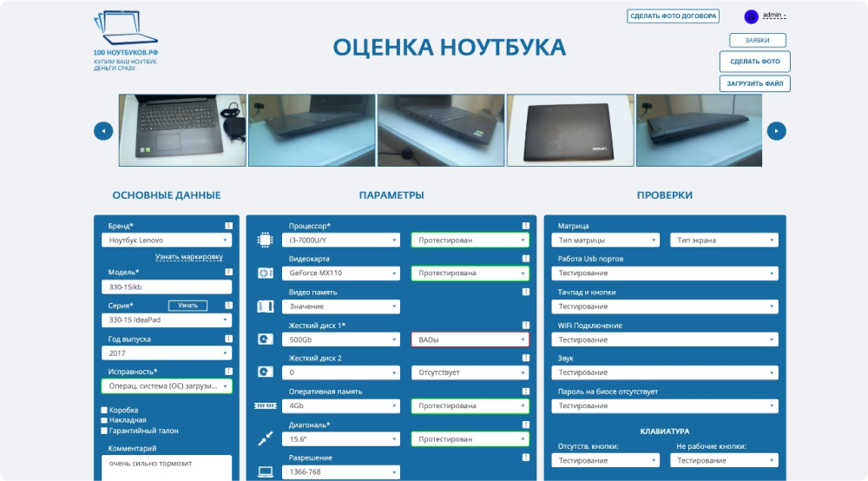
Task: Open the Тип матрицы dropdown
Action: pos(606,240)
